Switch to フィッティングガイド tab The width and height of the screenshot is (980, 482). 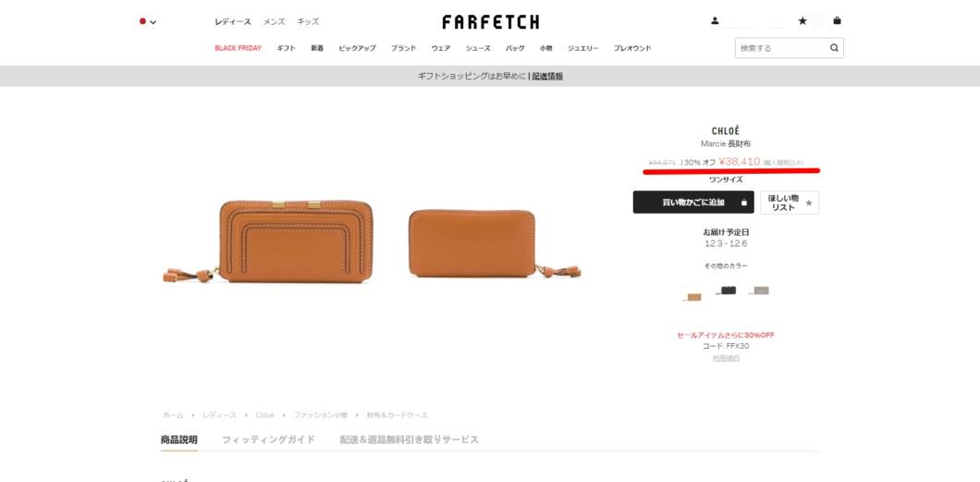coord(268,439)
